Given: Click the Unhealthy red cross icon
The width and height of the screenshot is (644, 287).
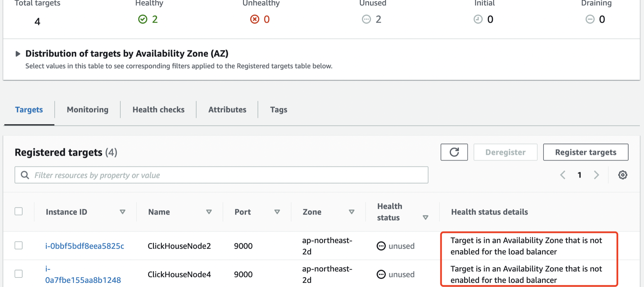Looking at the screenshot, I should [x=255, y=19].
